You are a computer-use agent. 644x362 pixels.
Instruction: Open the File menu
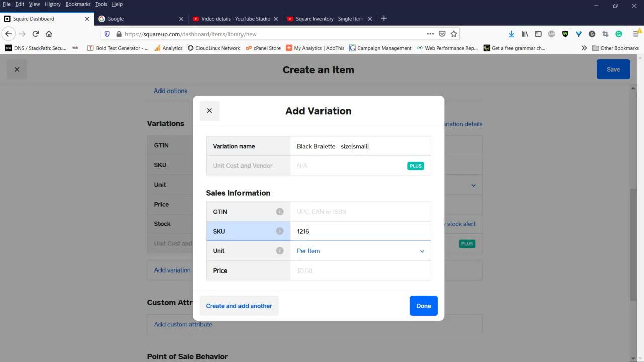click(x=7, y=4)
